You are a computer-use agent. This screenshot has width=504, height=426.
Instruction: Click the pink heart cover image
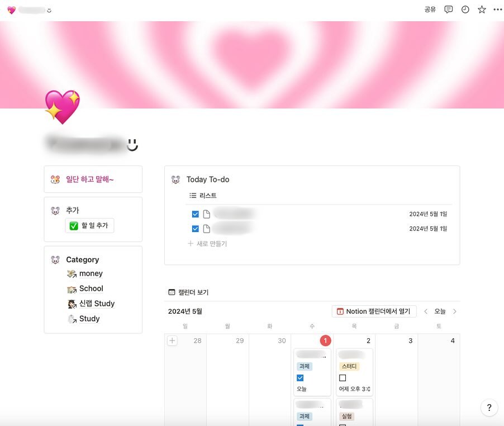point(252,65)
